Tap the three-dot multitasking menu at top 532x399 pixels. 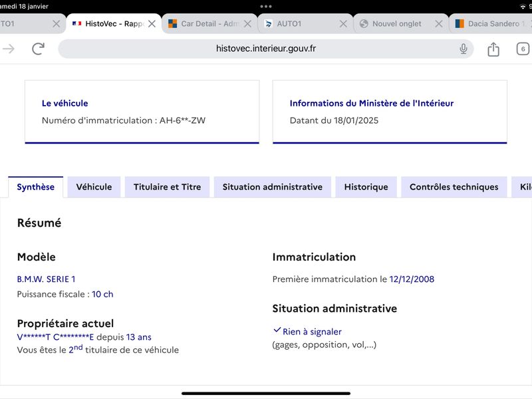point(265,7)
